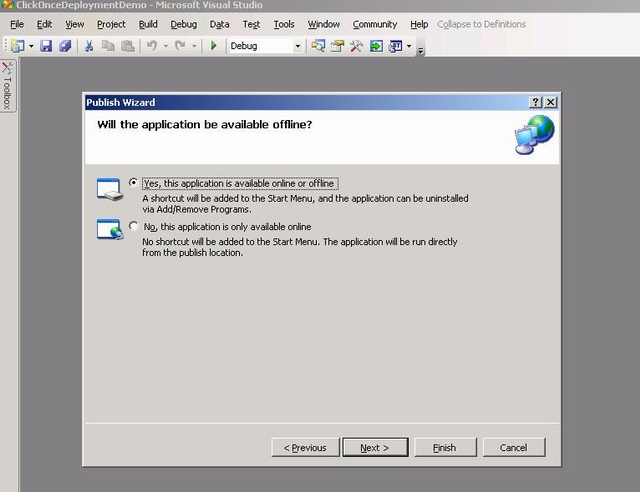The height and width of the screenshot is (492, 640).
Task: Open the Window menu
Action: pos(323,24)
